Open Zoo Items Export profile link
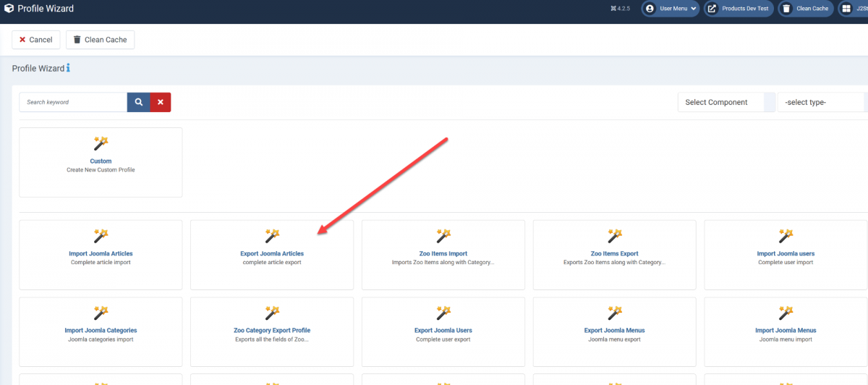 click(x=615, y=254)
